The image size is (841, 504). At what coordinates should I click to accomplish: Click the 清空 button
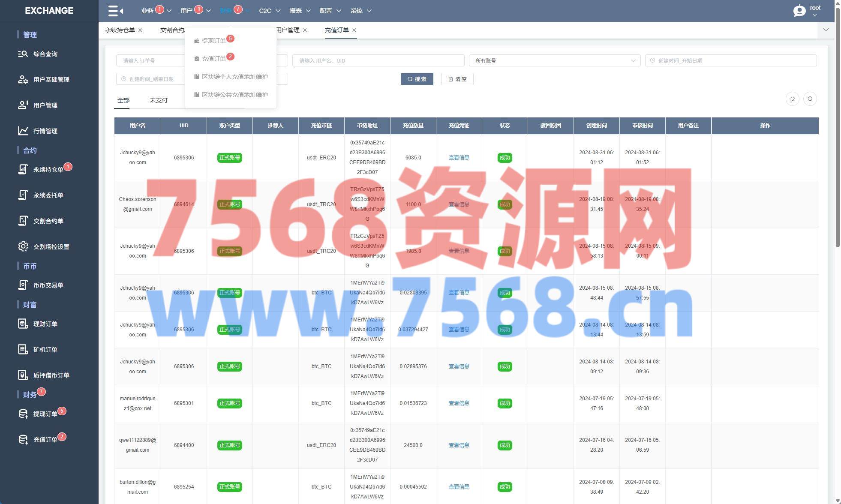pyautogui.click(x=457, y=79)
